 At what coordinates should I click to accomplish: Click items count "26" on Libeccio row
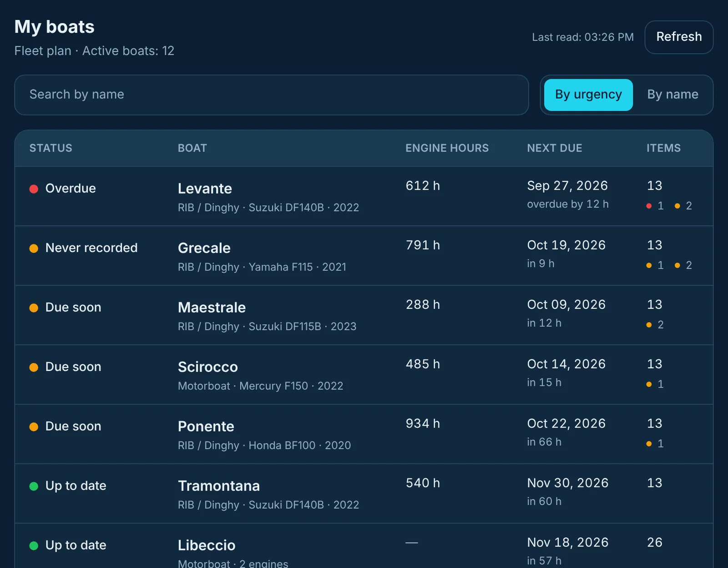(655, 543)
